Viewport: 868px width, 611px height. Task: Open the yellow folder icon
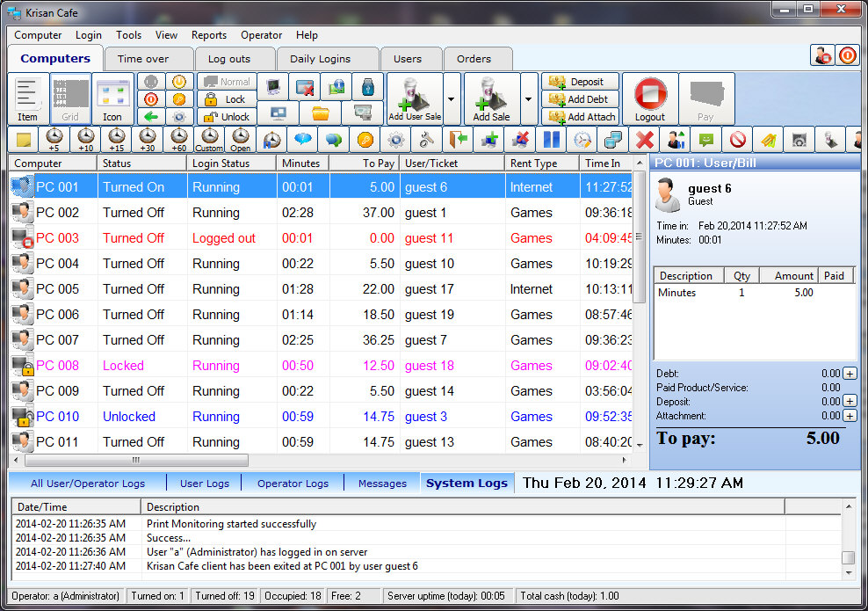coord(320,113)
